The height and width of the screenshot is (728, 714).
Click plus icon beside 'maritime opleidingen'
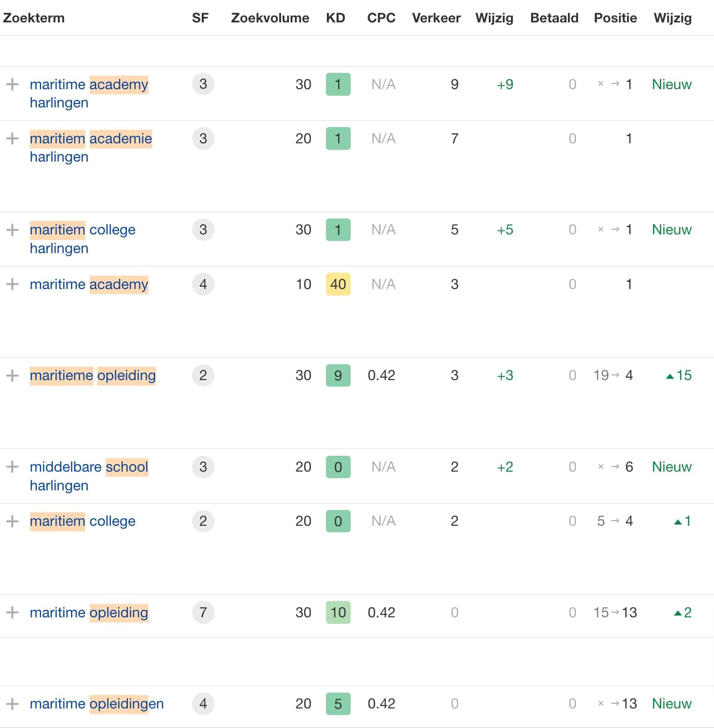12,704
